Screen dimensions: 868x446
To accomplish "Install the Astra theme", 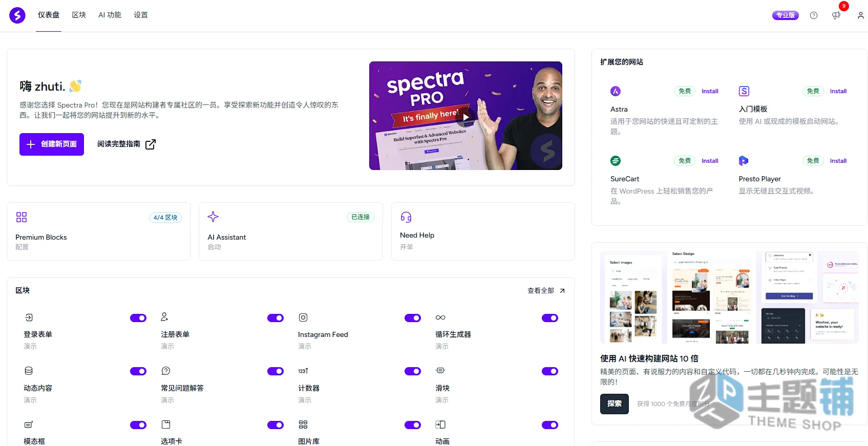I will pyautogui.click(x=710, y=91).
